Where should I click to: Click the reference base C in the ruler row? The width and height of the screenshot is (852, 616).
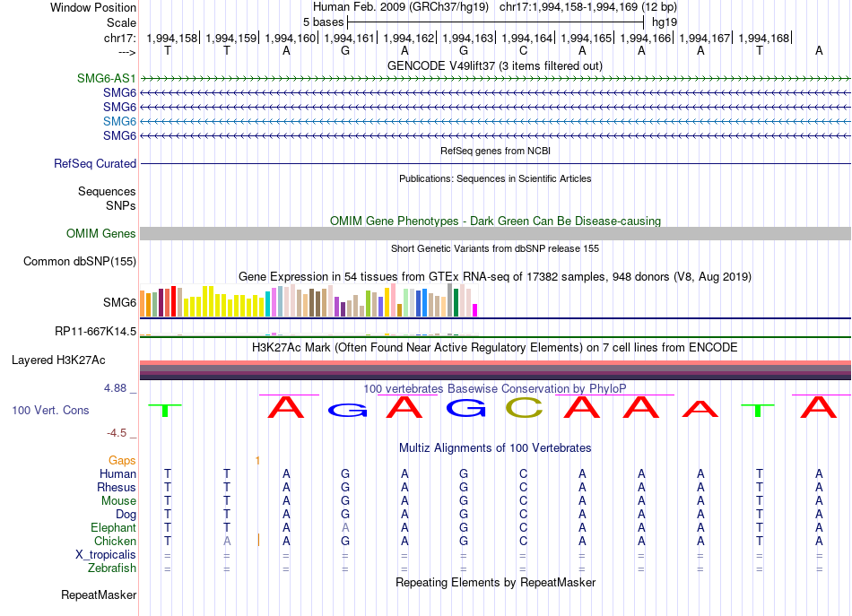click(x=523, y=50)
